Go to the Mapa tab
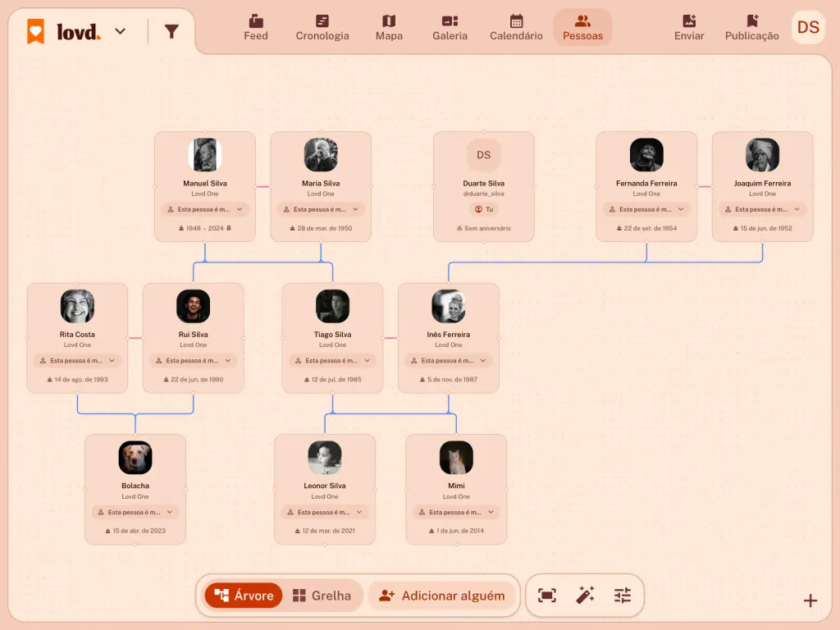840x630 pixels. 389,28
